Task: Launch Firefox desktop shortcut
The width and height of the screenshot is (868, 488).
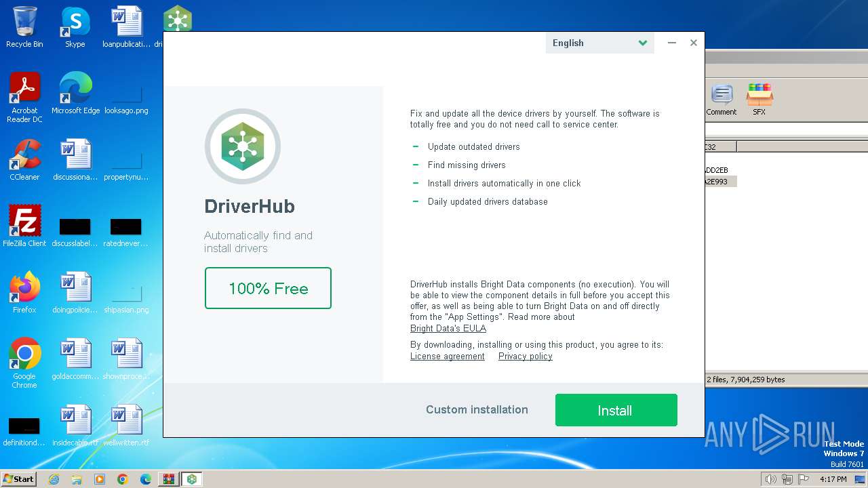Action: 24,293
